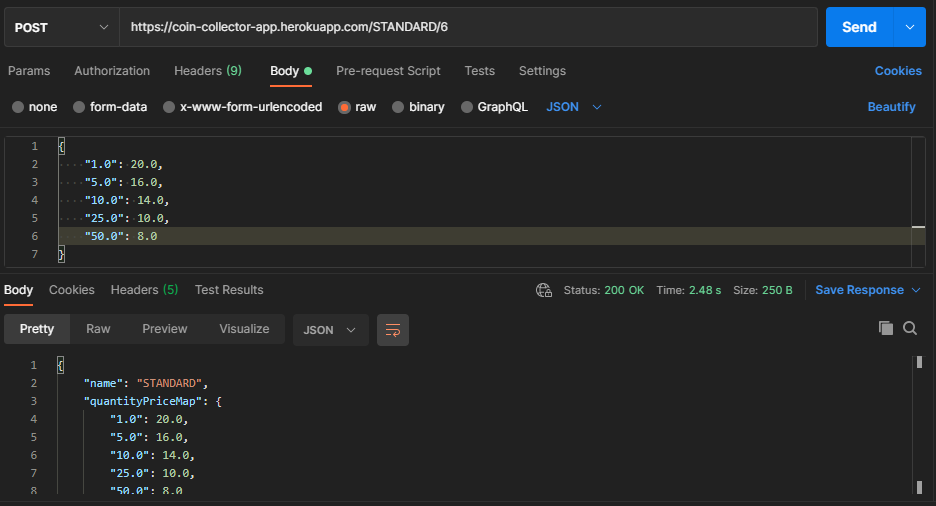Toggle line wrap icon in response toolbar
The image size is (936, 506).
coord(393,330)
